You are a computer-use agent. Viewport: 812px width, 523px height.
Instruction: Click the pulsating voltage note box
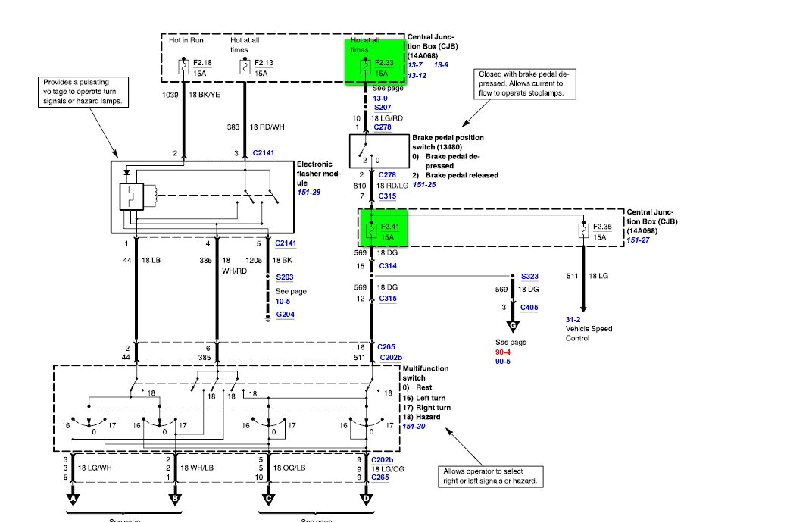82,92
